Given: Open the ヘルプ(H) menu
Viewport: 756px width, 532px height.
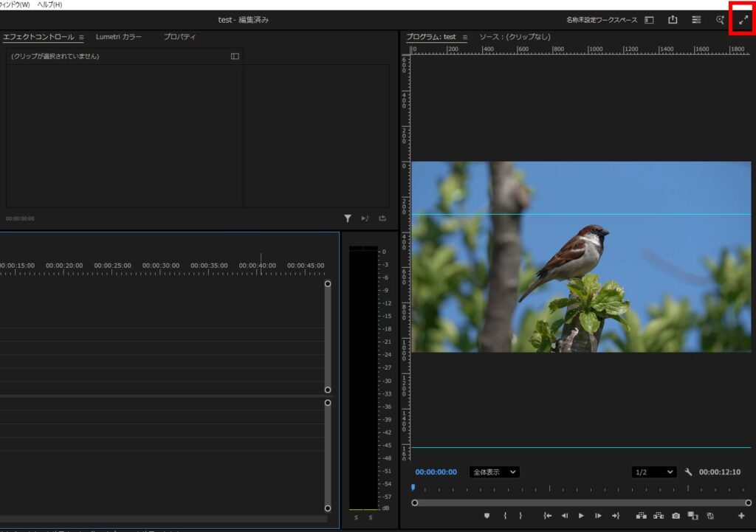Looking at the screenshot, I should pos(49,4).
